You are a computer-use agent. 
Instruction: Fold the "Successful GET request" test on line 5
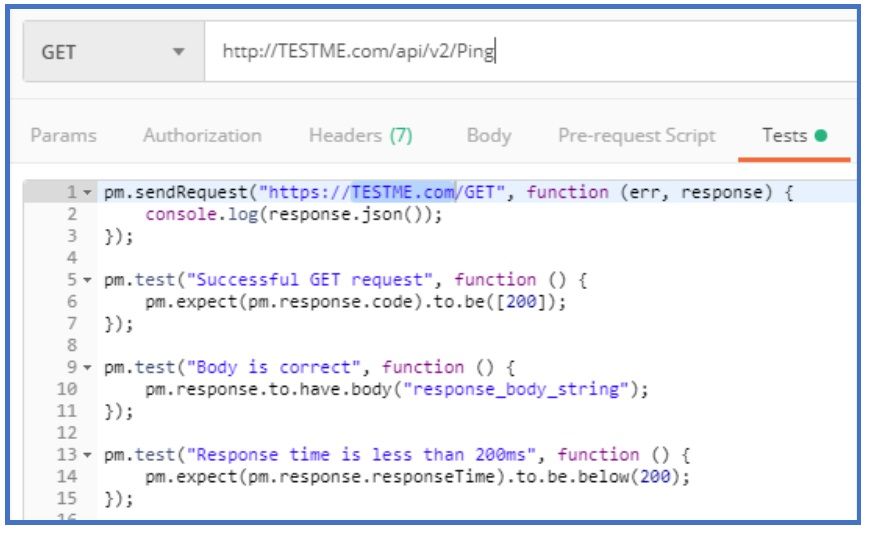tap(88, 280)
